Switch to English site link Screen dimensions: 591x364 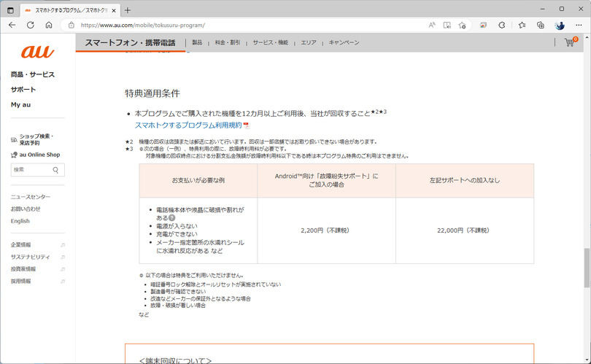click(20, 221)
